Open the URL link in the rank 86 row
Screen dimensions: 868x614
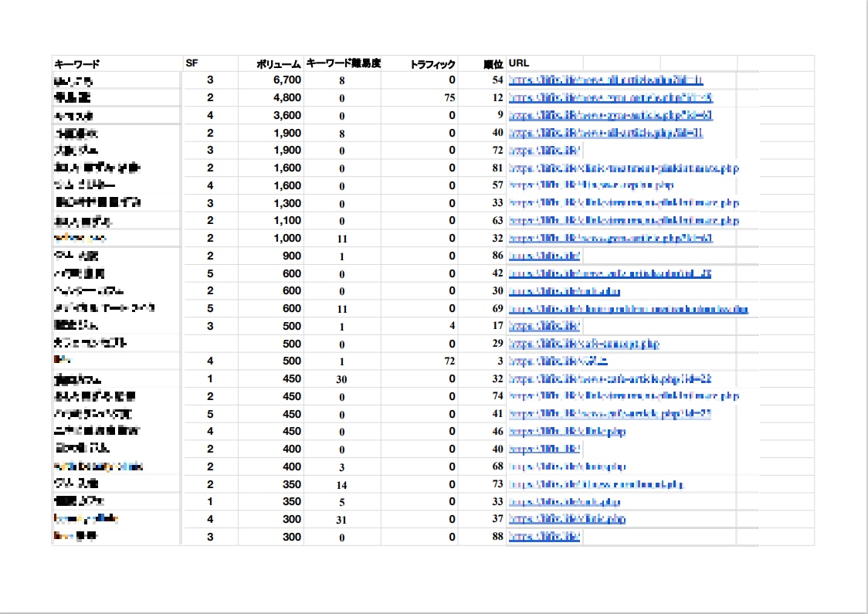[544, 255]
